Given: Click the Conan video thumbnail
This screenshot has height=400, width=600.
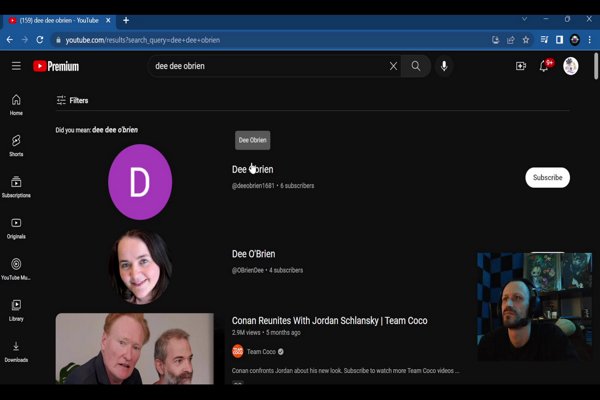Looking at the screenshot, I should (135, 349).
